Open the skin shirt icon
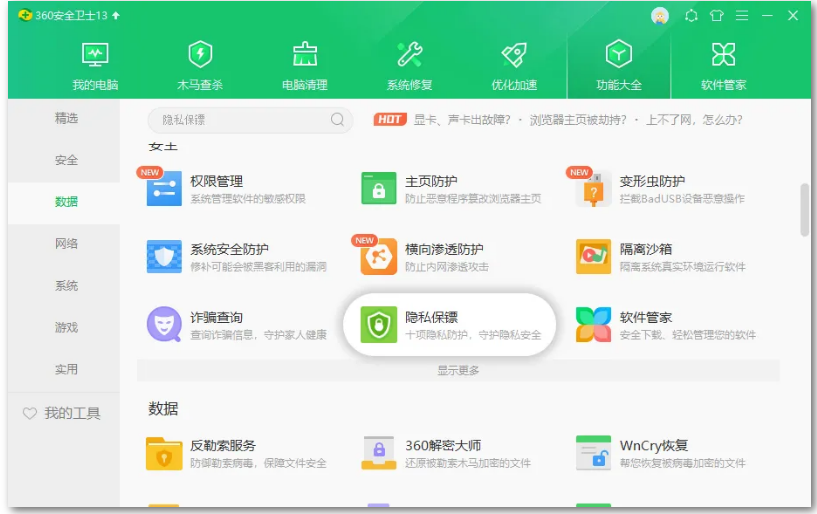 717,16
